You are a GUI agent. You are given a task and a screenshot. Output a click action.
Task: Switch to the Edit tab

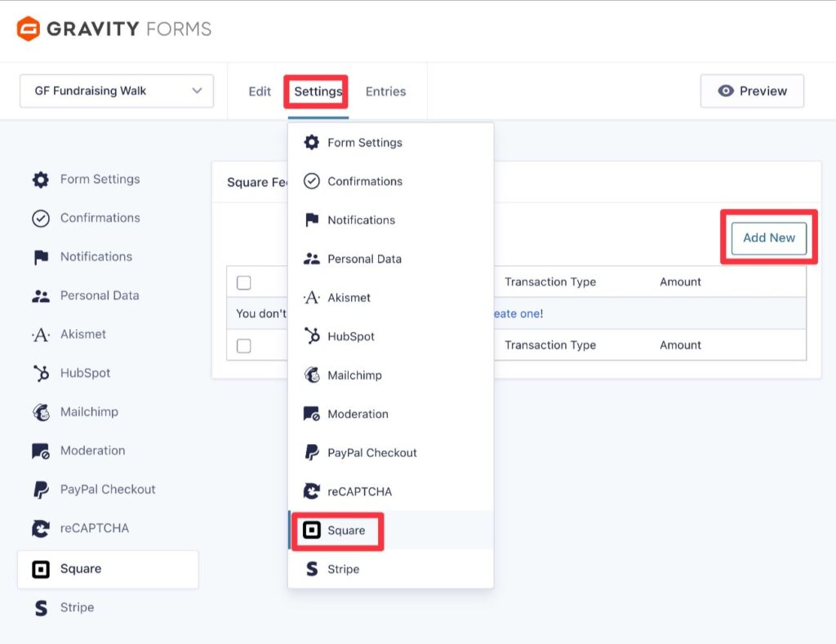[260, 91]
